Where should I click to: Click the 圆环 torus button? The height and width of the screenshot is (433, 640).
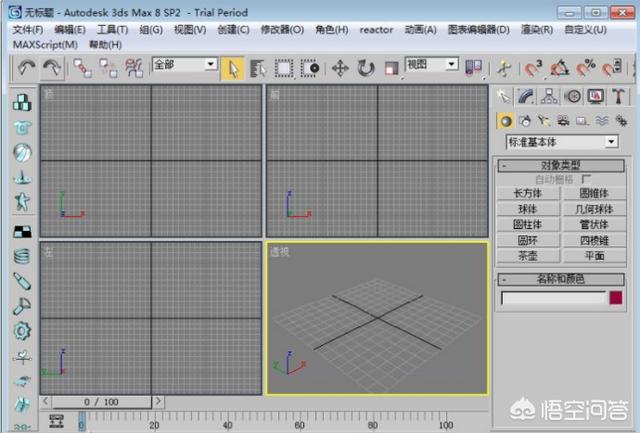[528, 240]
